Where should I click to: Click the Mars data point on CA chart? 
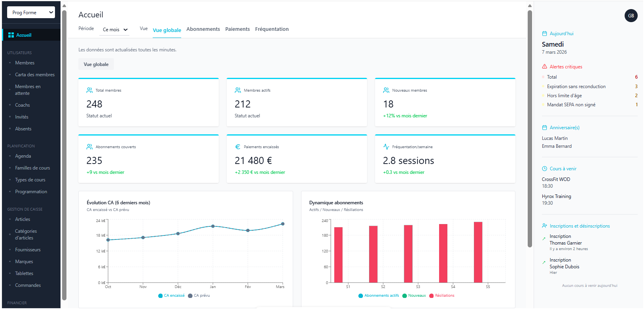[283, 224]
